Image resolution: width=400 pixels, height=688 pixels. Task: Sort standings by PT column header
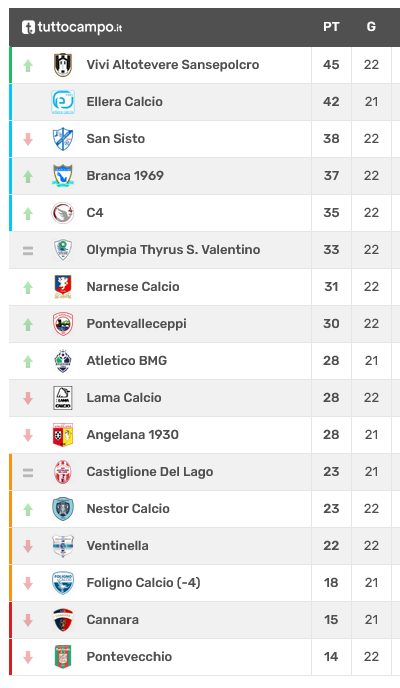(331, 27)
